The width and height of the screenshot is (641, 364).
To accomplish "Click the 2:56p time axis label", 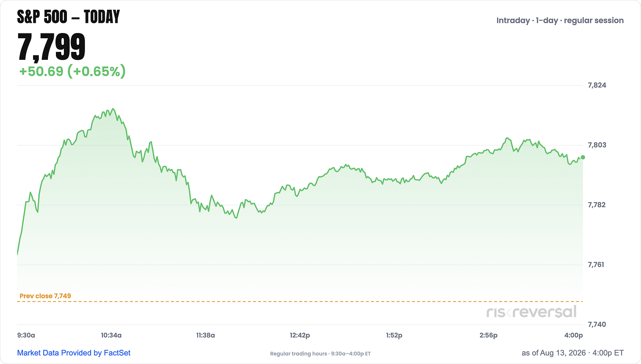I will [x=488, y=335].
